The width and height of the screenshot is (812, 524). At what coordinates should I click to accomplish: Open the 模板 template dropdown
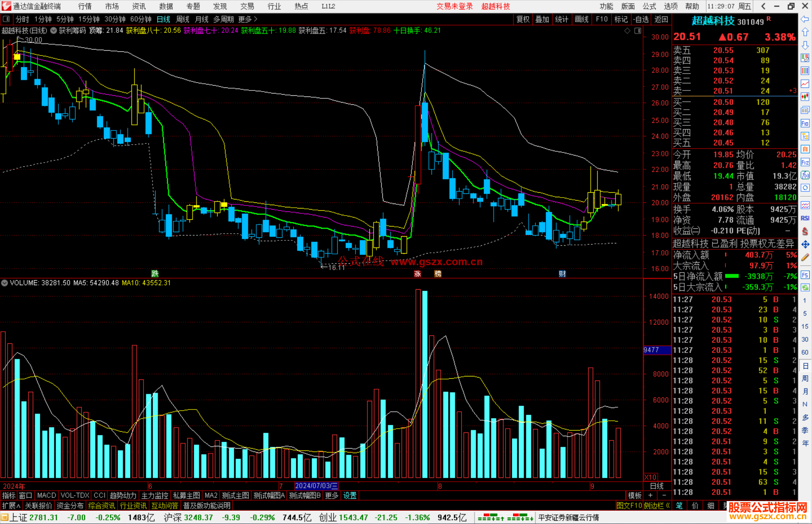[635, 495]
